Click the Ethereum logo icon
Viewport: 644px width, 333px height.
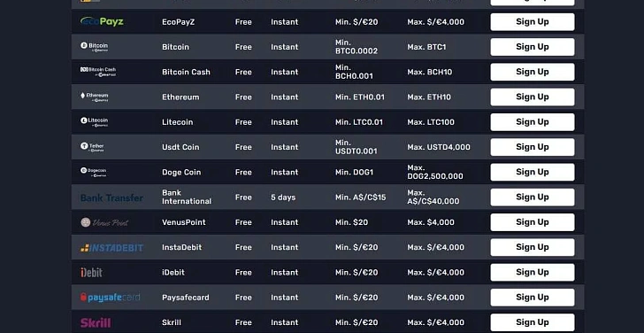(x=95, y=97)
